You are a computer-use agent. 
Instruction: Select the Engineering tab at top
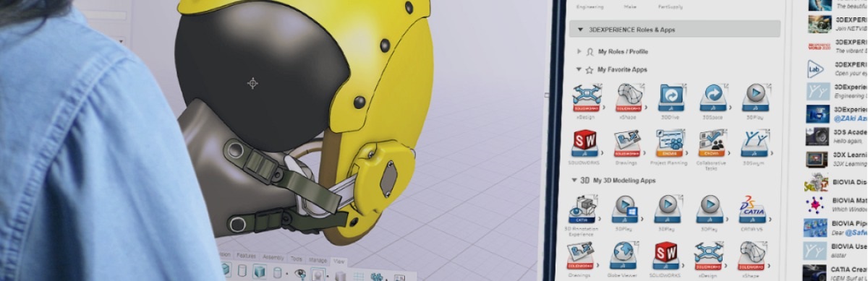[590, 7]
